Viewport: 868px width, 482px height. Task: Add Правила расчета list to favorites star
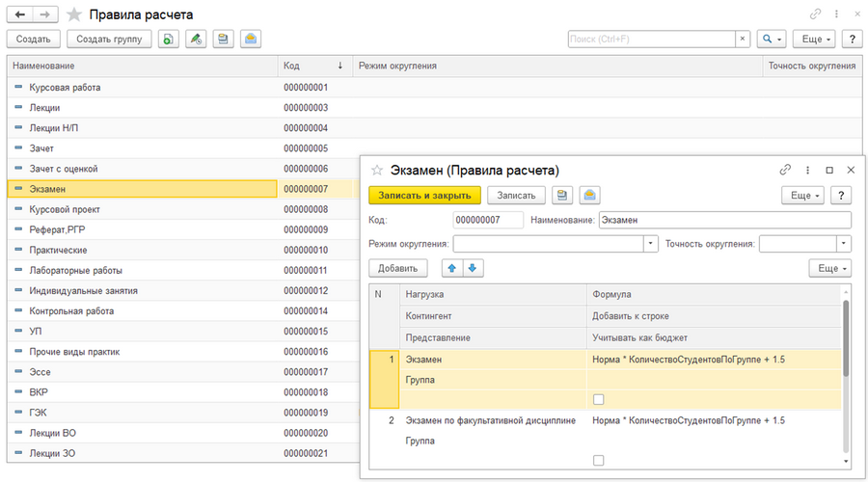click(x=73, y=14)
